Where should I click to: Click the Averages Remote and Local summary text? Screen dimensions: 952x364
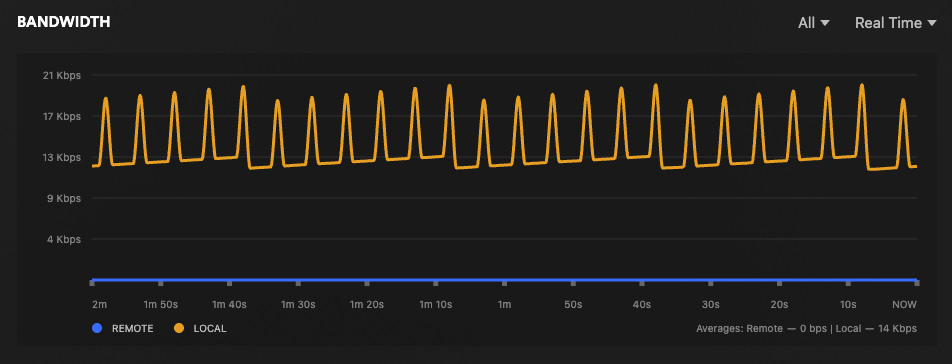click(806, 329)
